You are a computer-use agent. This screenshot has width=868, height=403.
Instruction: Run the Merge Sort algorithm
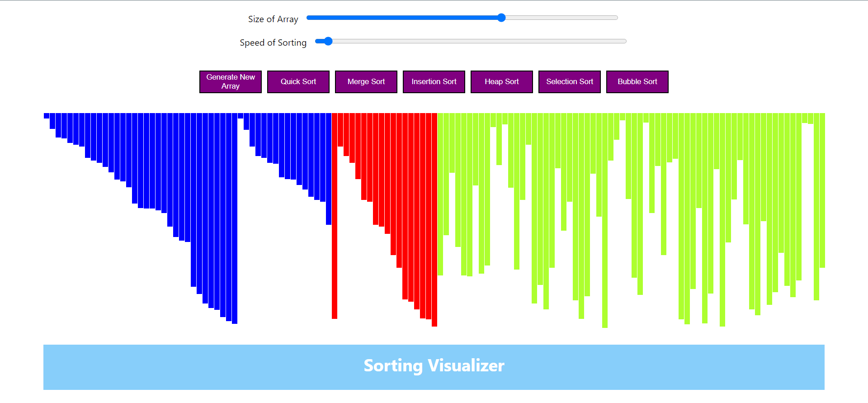pos(366,81)
